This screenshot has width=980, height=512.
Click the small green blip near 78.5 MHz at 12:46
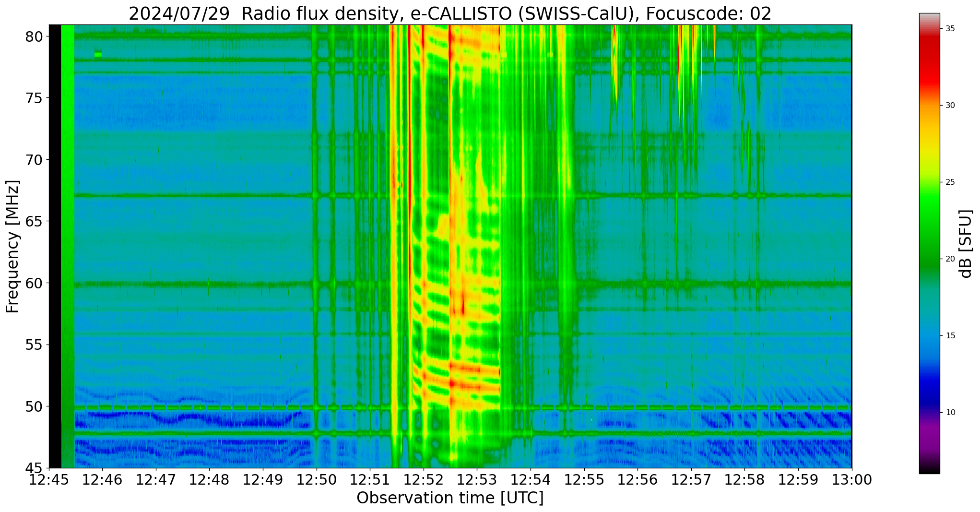pos(98,54)
